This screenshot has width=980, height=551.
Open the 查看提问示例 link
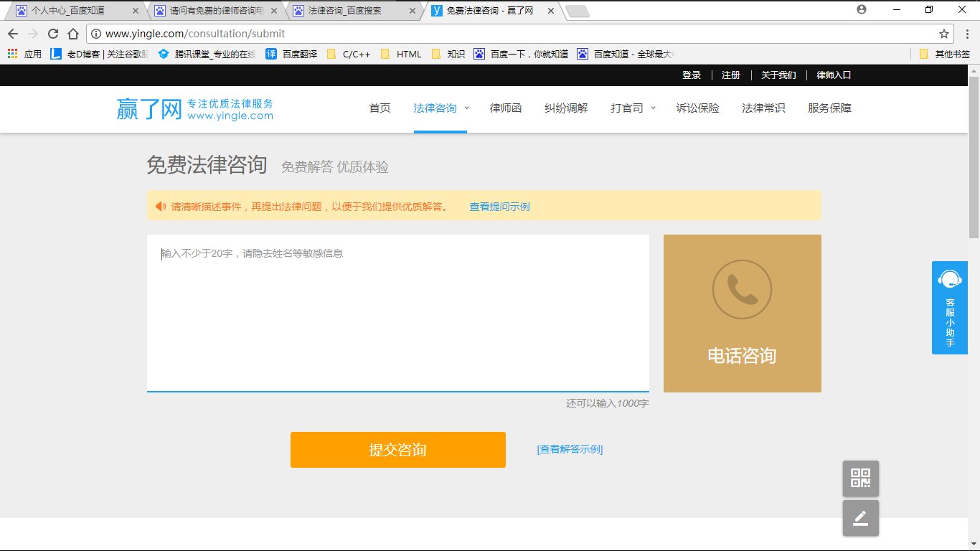(x=499, y=206)
